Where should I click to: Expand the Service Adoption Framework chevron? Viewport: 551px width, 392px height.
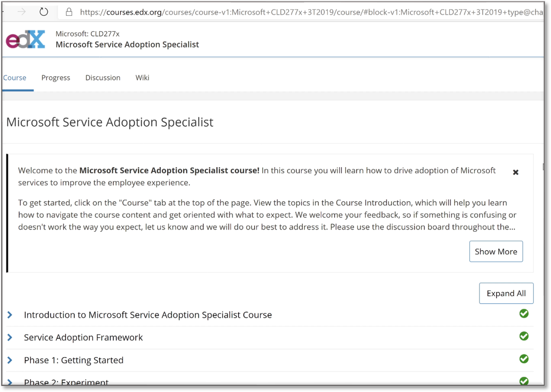pos(10,337)
